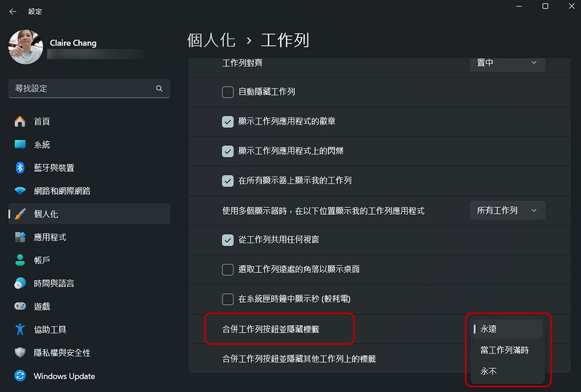581x392 pixels.
Task: Check 在系統匣時鐘中顯示秒 checkbox
Action: click(228, 299)
